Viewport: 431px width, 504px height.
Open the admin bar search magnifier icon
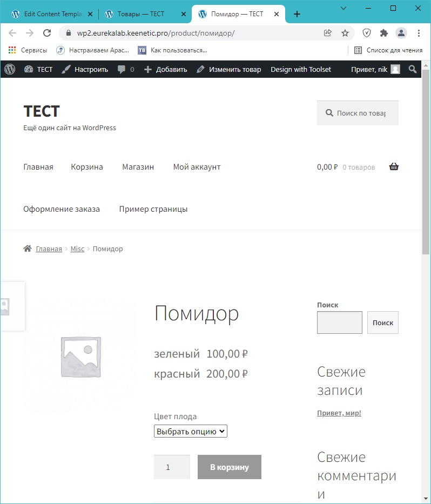pos(413,69)
